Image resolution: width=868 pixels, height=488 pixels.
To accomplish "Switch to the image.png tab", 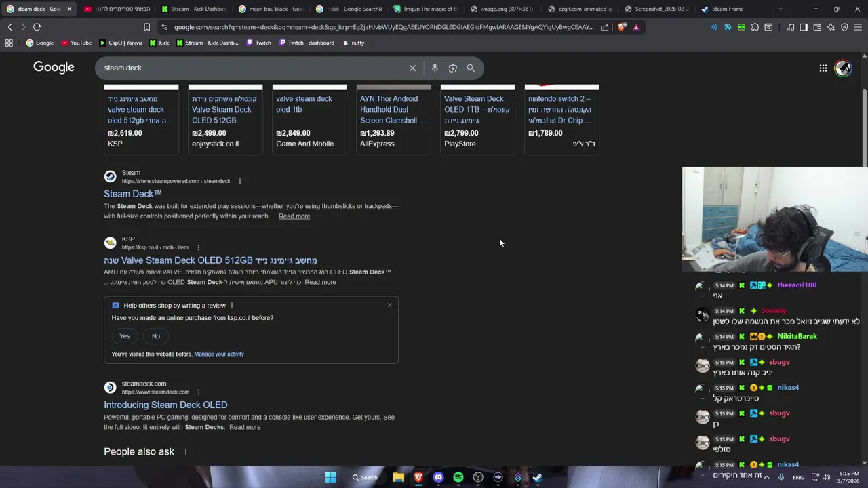I will tap(503, 9).
